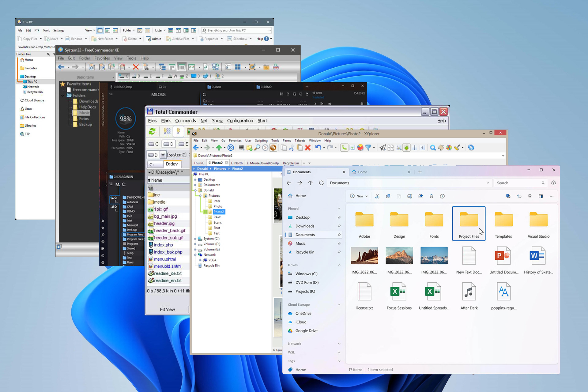Click the blue back arrow in FreeCommander toolbar
Image resolution: width=588 pixels, height=392 pixels.
click(x=61, y=67)
